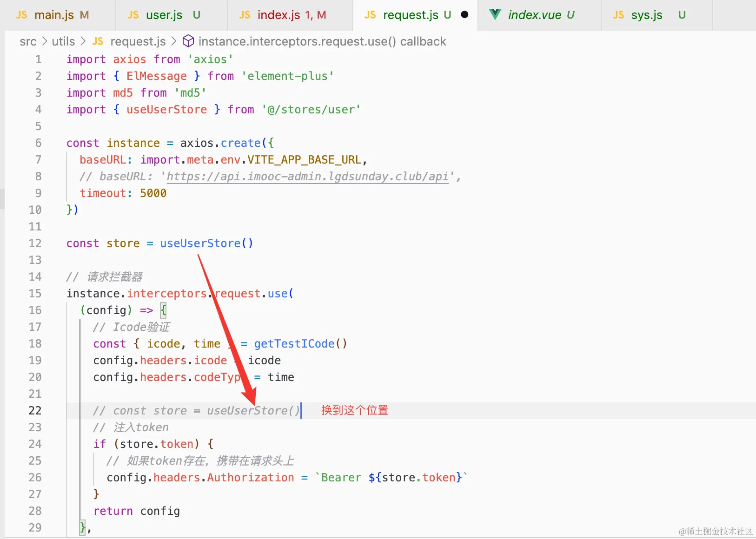This screenshot has width=756, height=539.
Task: Click the JS file icon on the request.js tab
Action: (370, 15)
